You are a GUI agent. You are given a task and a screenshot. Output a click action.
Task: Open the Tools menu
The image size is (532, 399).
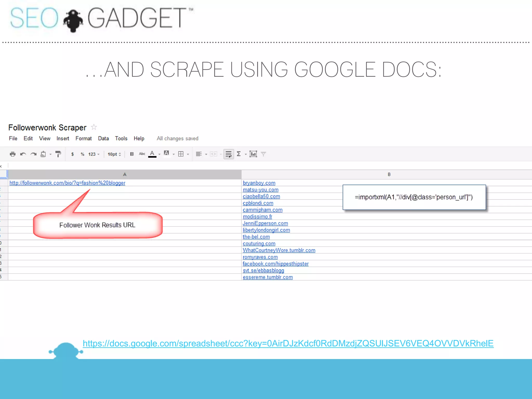[121, 138]
